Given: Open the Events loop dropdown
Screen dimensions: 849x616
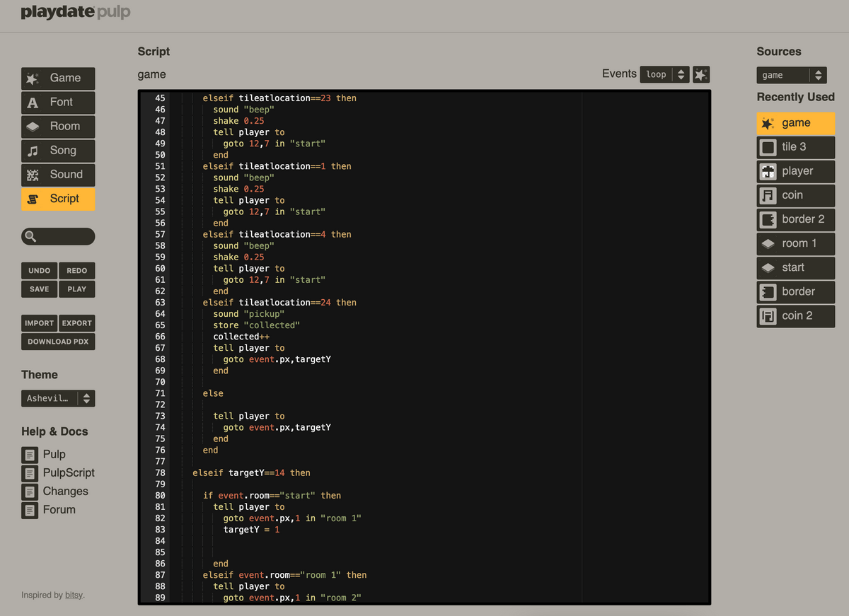Looking at the screenshot, I should click(x=664, y=74).
